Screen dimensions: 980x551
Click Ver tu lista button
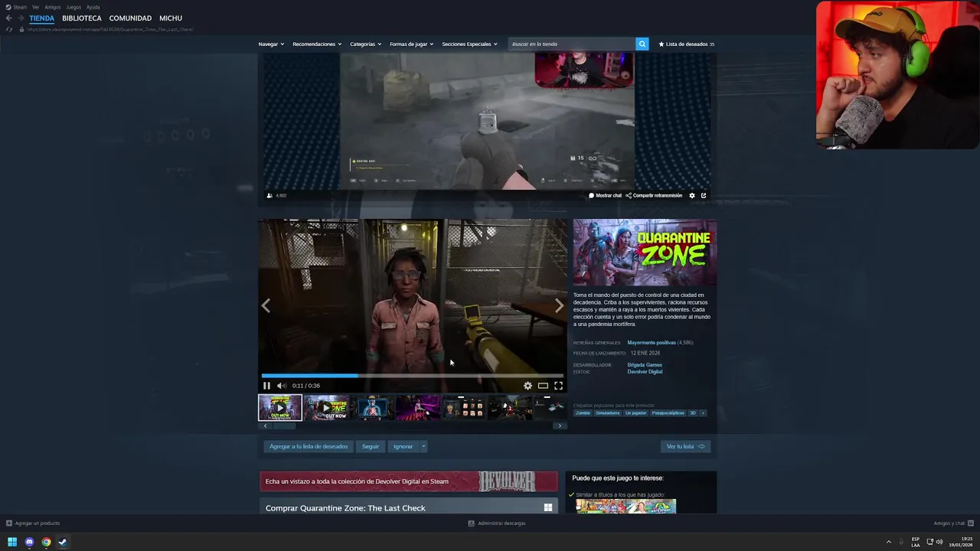pyautogui.click(x=685, y=446)
